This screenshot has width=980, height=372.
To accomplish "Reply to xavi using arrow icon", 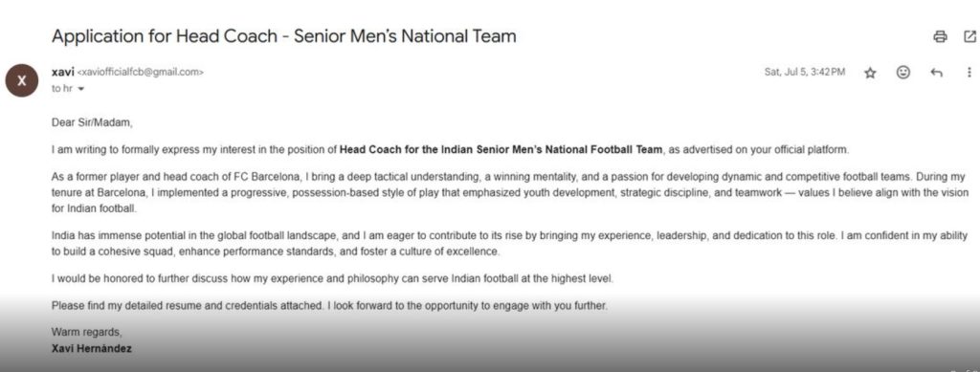I will tap(936, 73).
